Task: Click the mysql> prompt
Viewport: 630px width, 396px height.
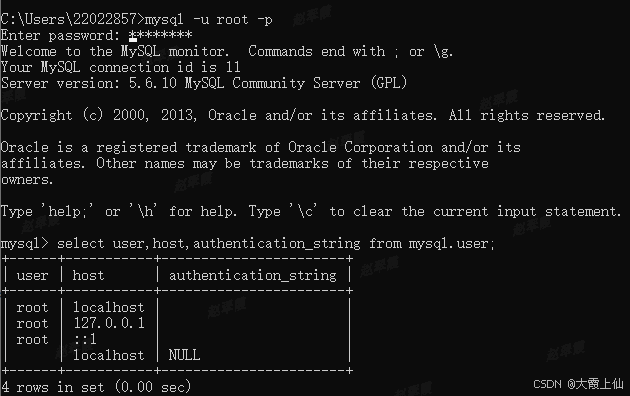Action: pos(25,244)
